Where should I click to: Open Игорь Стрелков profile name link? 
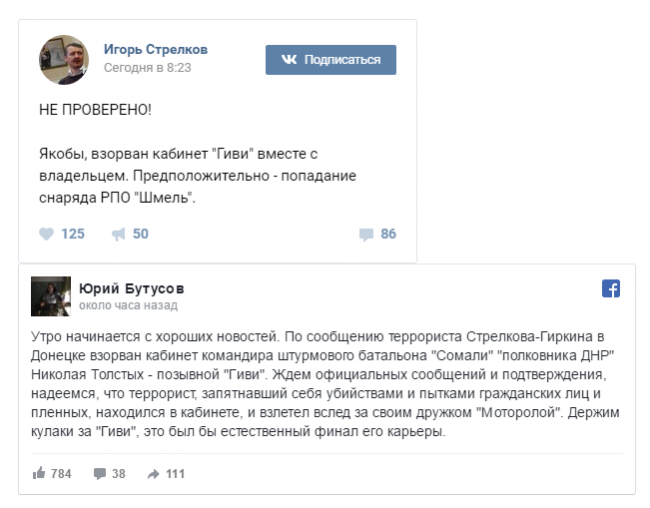(156, 49)
